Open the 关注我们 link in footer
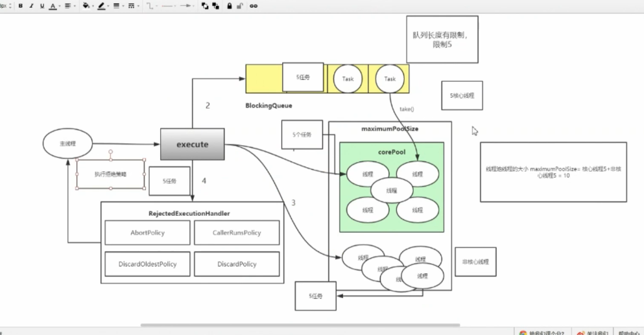Viewport: 644px width, 335px height. (592, 332)
